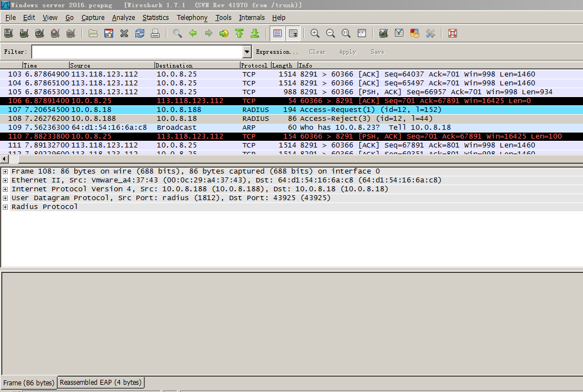
Task: Go forward in packet history arrow
Action: click(209, 33)
